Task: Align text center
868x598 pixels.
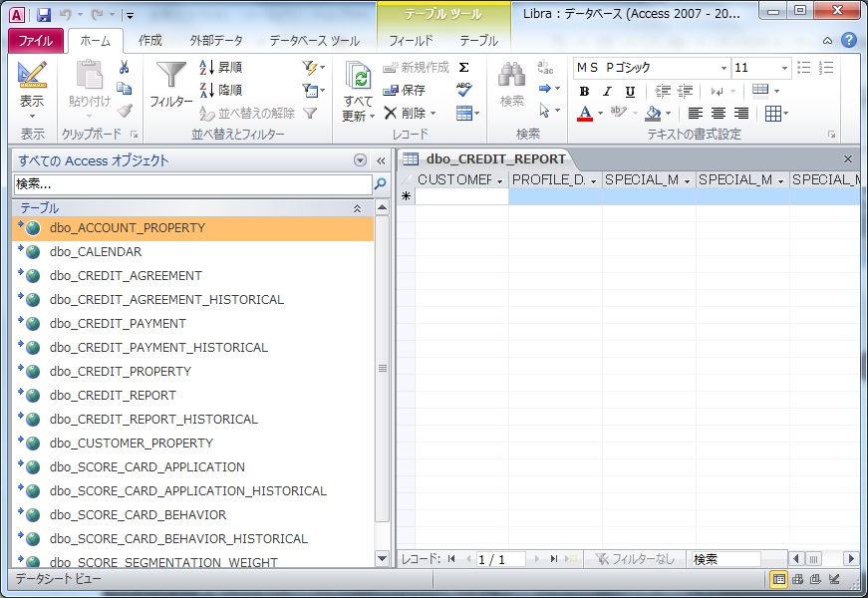Action: click(x=719, y=114)
